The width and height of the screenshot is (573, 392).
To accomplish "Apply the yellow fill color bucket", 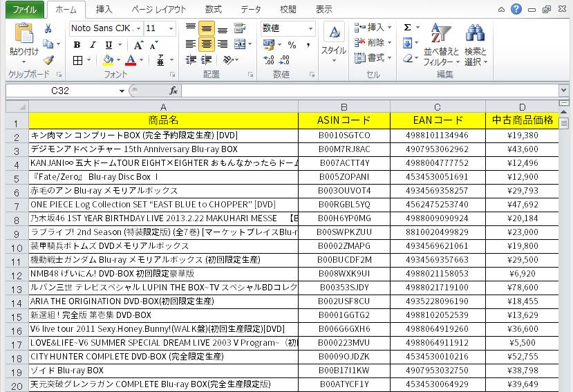I will tap(108, 60).
